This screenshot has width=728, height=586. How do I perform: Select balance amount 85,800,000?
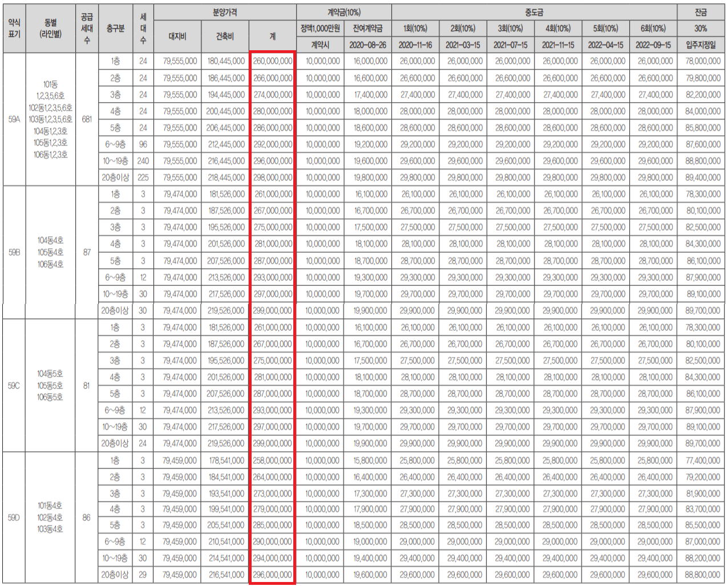703,128
